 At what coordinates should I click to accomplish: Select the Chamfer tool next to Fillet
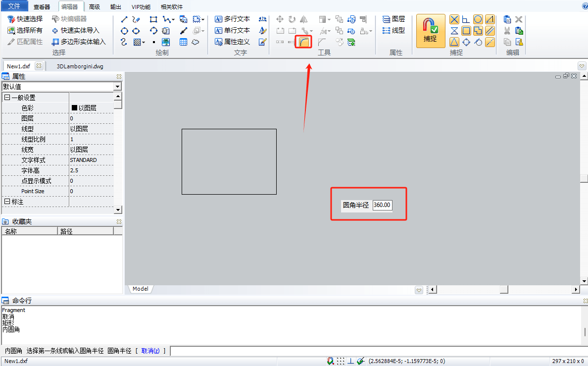tap(322, 42)
